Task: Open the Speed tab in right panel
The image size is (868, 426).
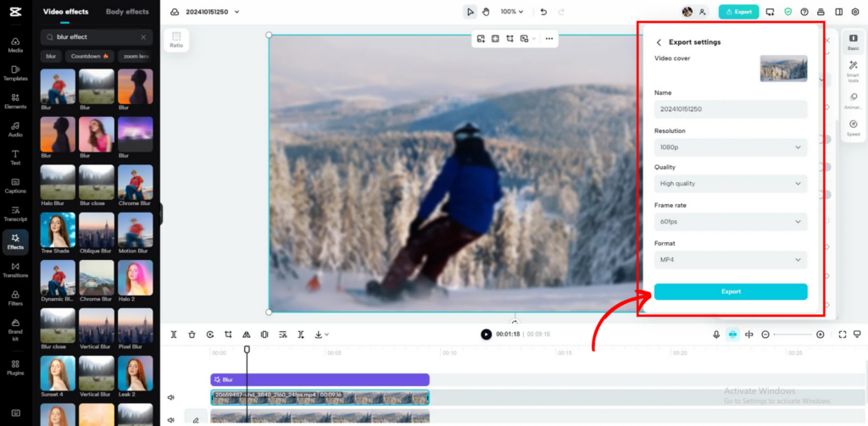Action: point(853,129)
